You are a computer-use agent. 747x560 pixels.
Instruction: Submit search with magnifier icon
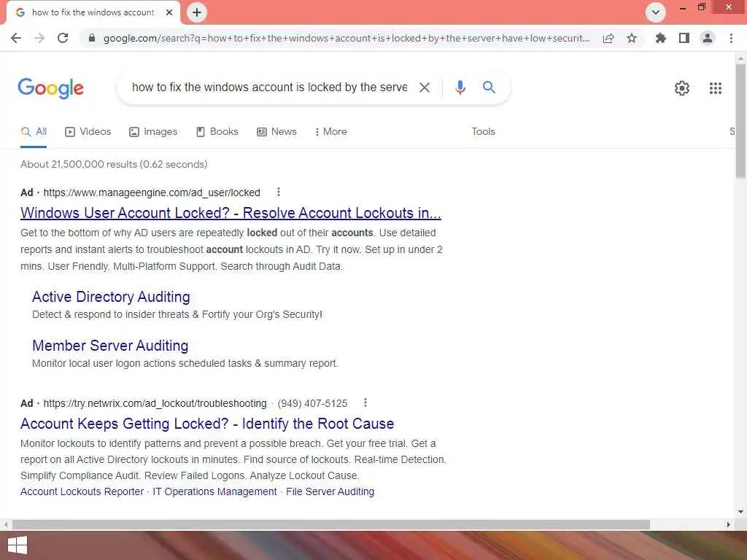(489, 87)
